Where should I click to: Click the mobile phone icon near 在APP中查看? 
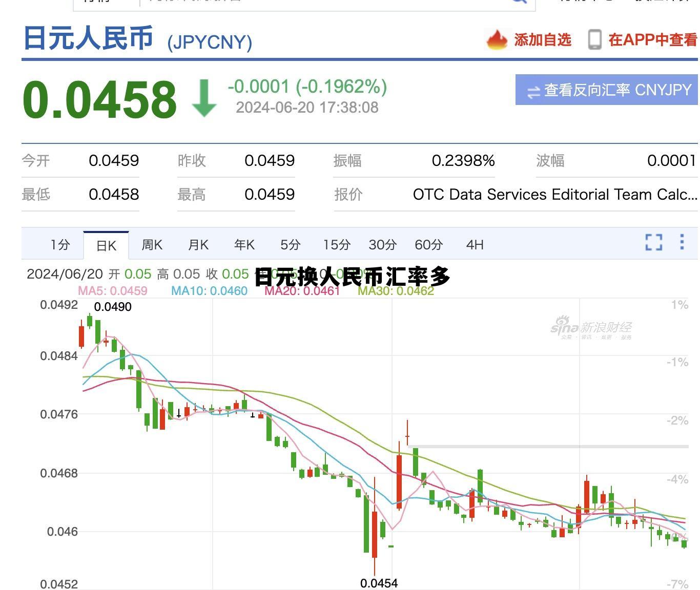coord(595,39)
